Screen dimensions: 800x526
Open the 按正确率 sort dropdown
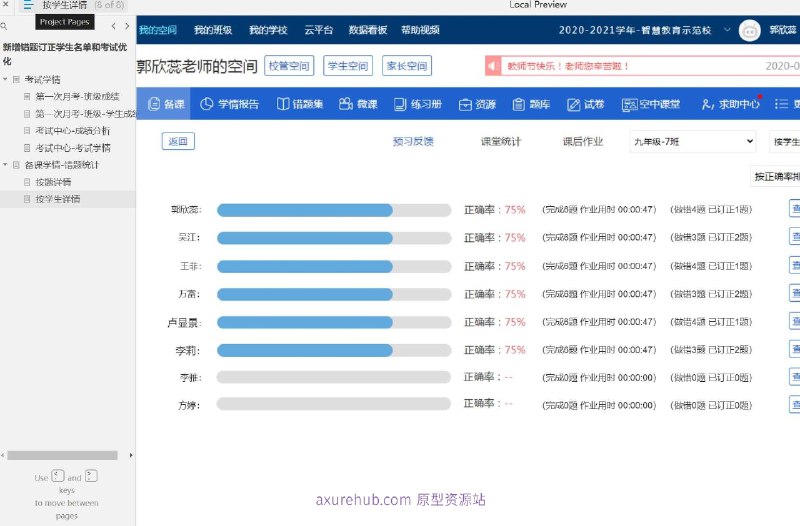coord(776,177)
